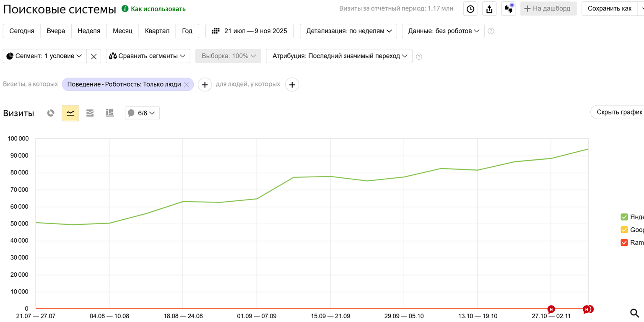Open the feedback thumbs icon
The width and height of the screenshot is (644, 322).
coord(509,9)
